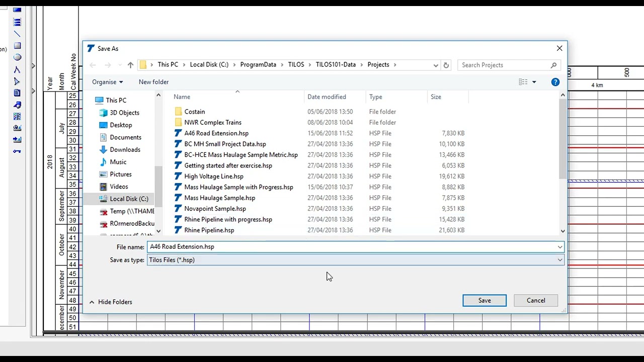644x362 pixels.
Task: Refresh the Projects folder listing
Action: [x=446, y=65]
